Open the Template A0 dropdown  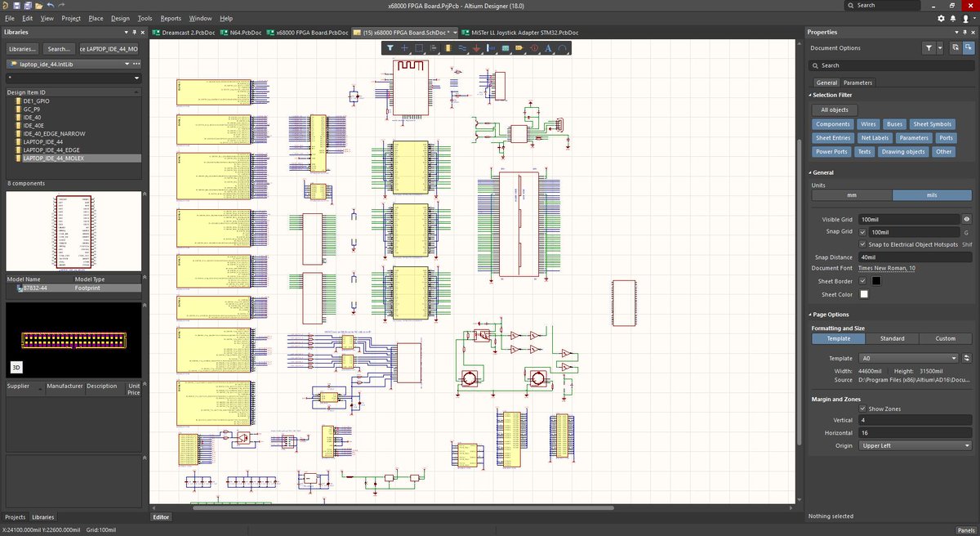click(908, 358)
